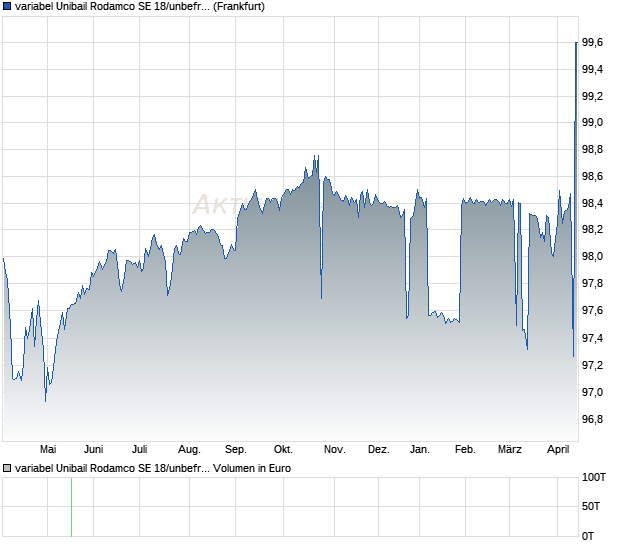
Task: Click the blue legend square beside Frankfurt title
Action: [x=7, y=6]
